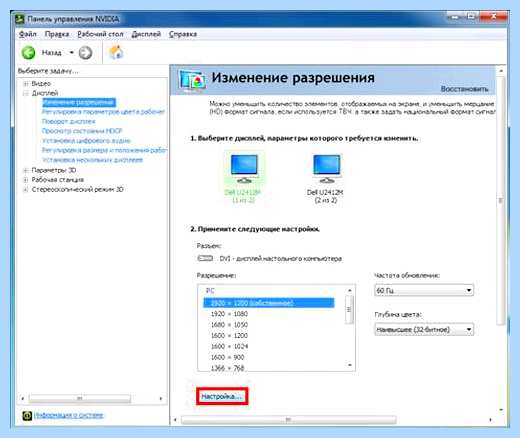Open the Рабочий стол menu
Viewport: 520px width, 438px height.
(100, 34)
